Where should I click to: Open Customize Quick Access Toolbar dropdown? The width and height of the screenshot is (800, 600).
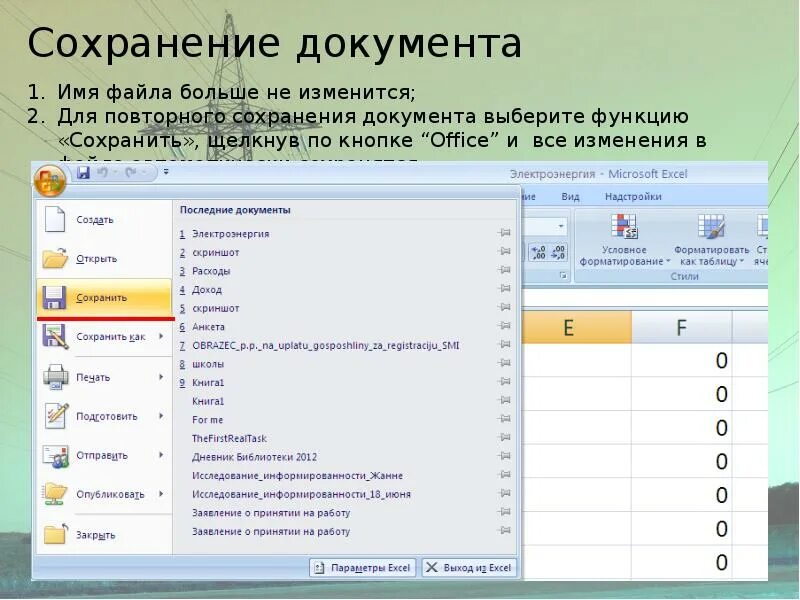[166, 172]
